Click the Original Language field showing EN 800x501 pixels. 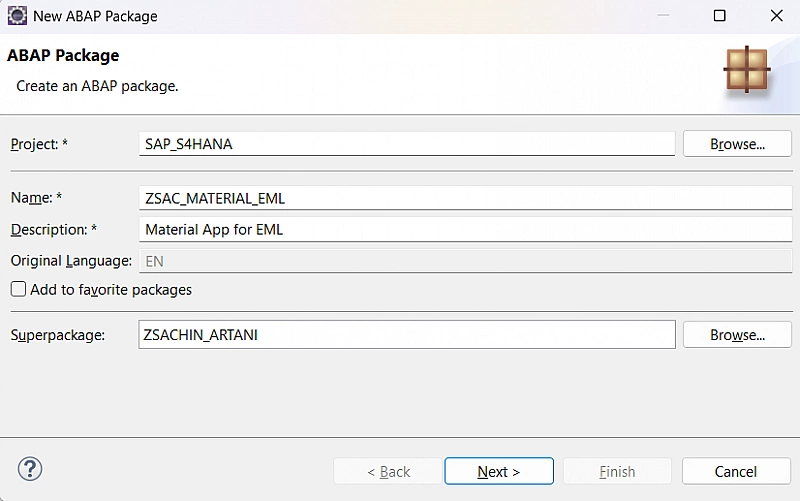click(x=465, y=260)
